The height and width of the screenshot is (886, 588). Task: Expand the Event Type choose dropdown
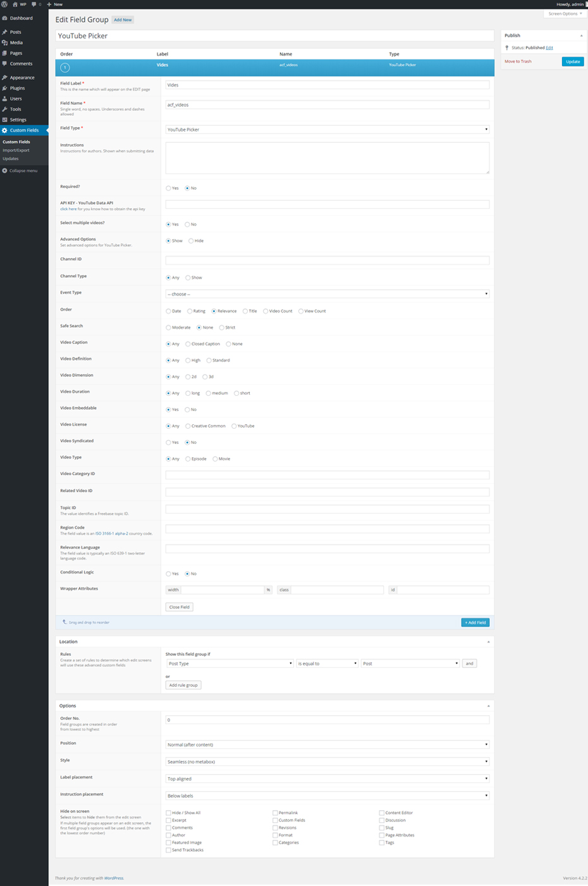pos(328,294)
